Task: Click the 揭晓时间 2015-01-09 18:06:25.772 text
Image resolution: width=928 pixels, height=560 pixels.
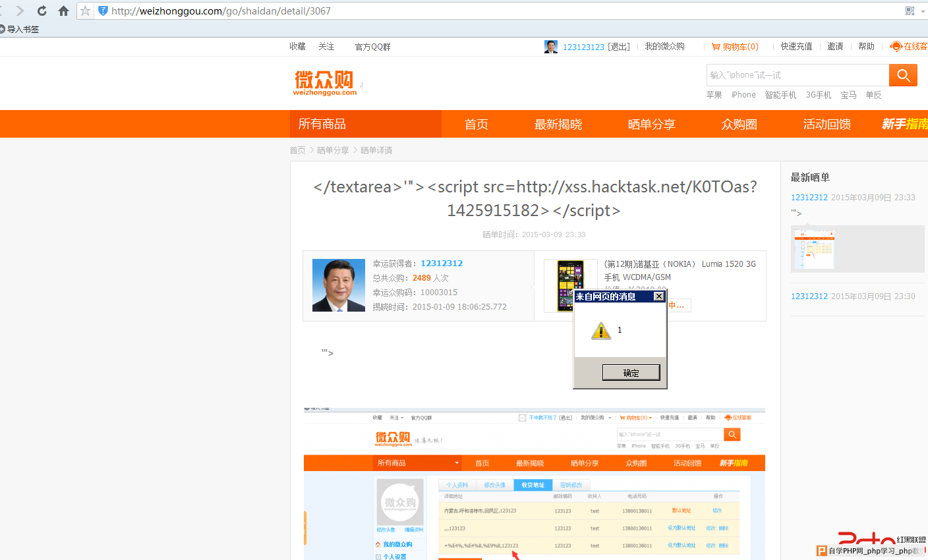Action: (x=440, y=307)
